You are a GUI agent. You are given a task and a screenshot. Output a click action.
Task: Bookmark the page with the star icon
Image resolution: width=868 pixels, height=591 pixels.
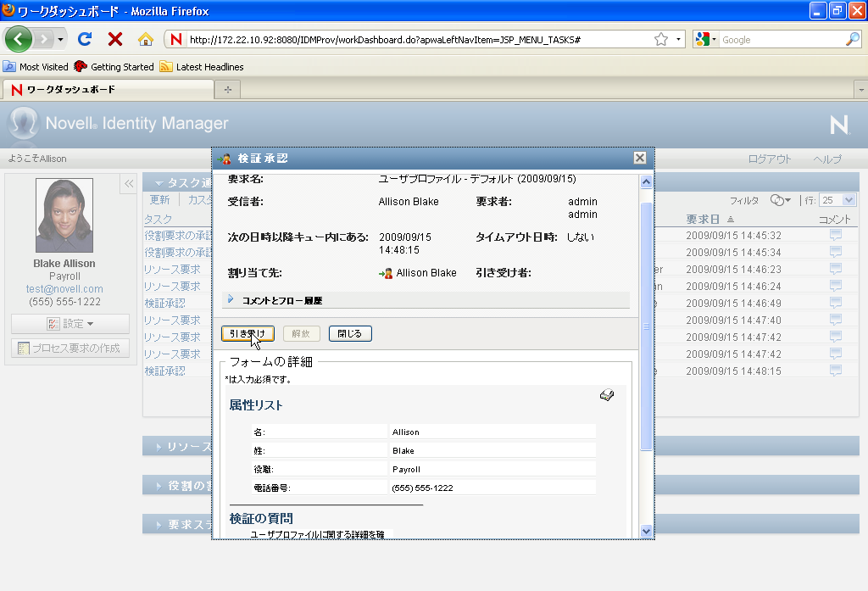tap(661, 39)
